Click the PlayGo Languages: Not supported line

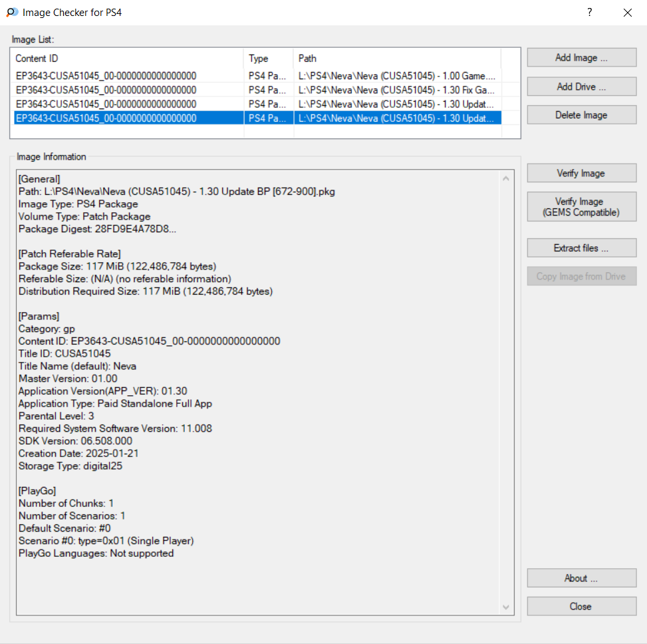click(96, 553)
